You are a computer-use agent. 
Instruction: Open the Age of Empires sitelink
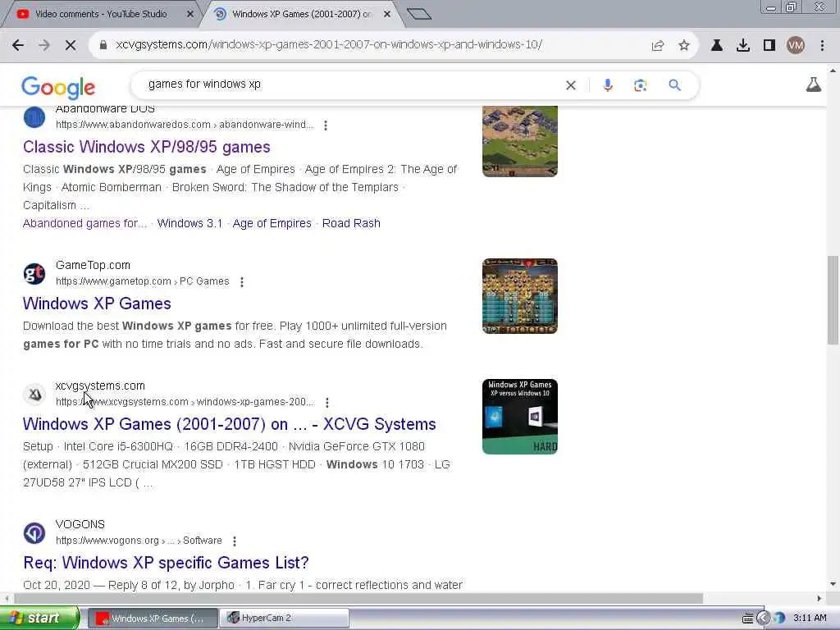[272, 223]
